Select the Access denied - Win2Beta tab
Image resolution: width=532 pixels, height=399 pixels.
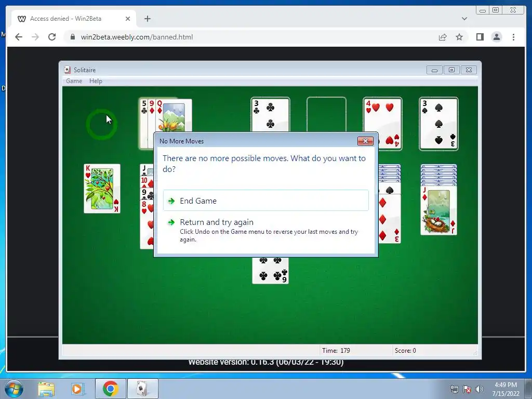(74, 19)
